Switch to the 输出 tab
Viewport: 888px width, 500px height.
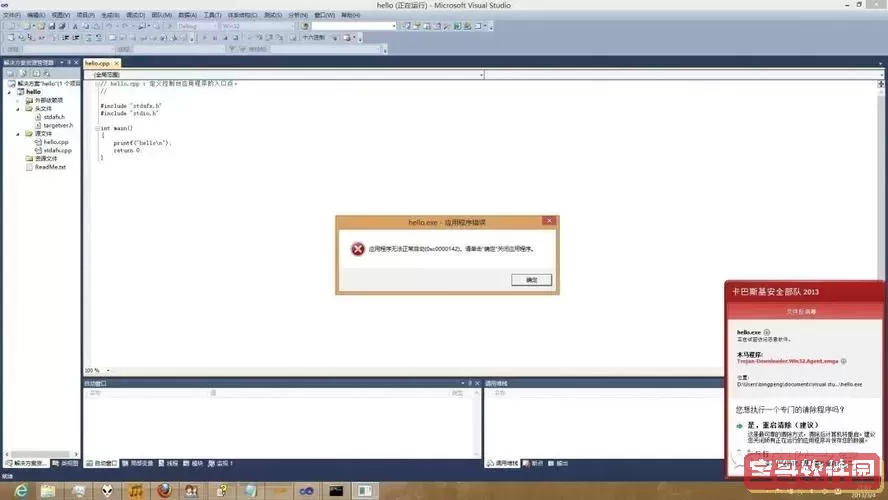pyautogui.click(x=558, y=463)
